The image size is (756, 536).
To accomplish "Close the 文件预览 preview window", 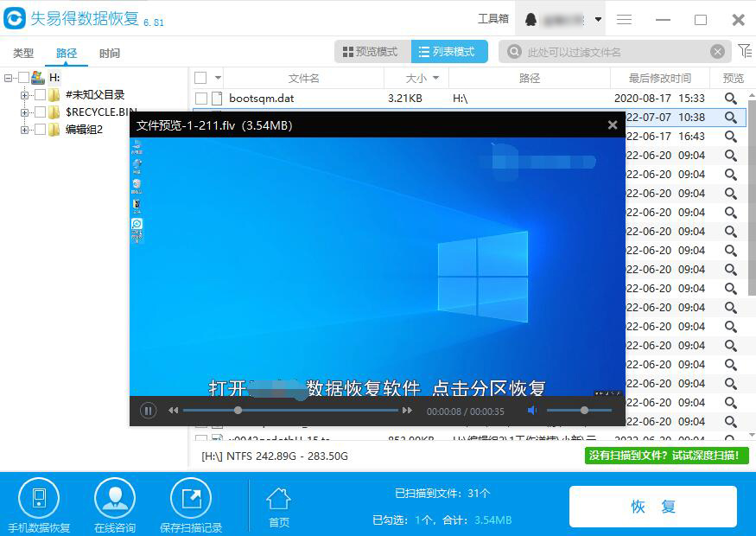I will pos(613,125).
